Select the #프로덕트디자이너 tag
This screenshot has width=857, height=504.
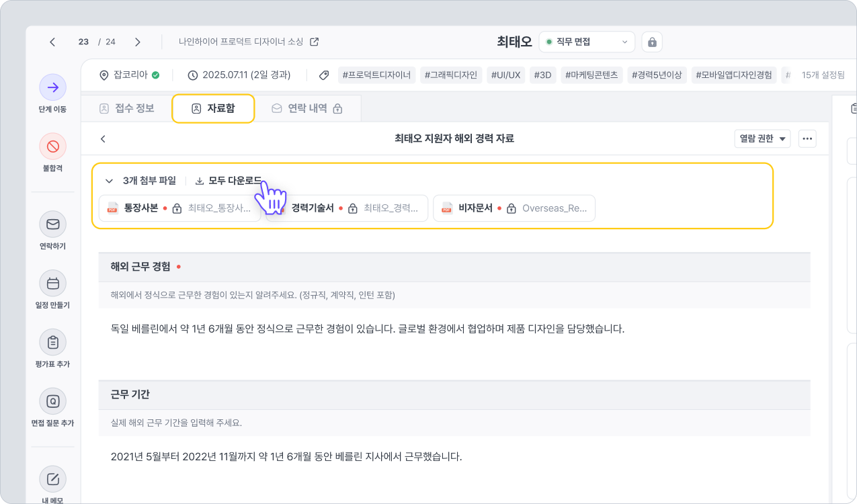pyautogui.click(x=376, y=75)
